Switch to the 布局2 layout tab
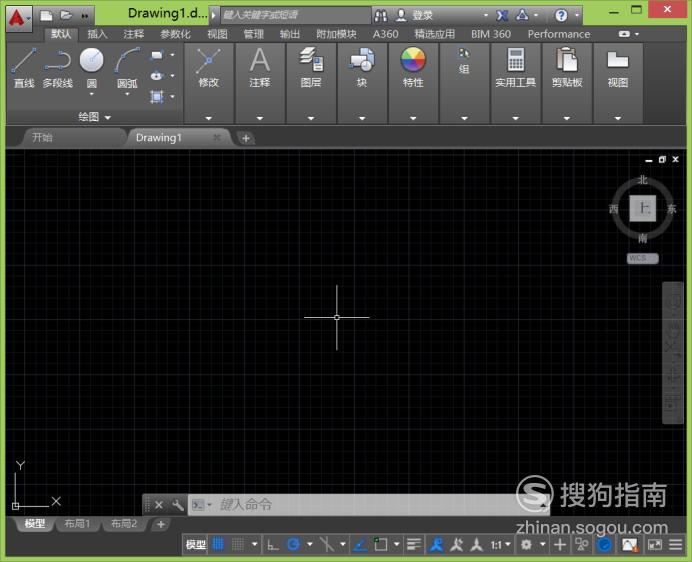692x562 pixels. click(124, 524)
